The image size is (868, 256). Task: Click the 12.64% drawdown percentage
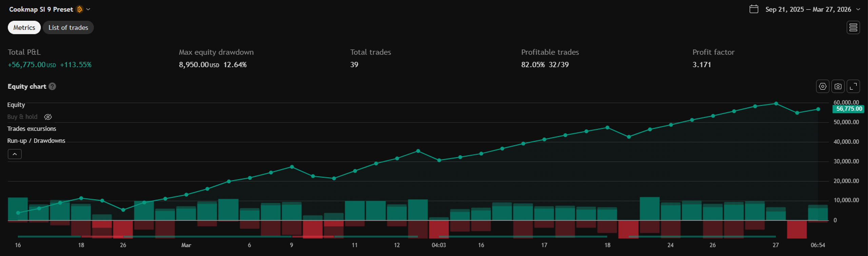pos(235,65)
